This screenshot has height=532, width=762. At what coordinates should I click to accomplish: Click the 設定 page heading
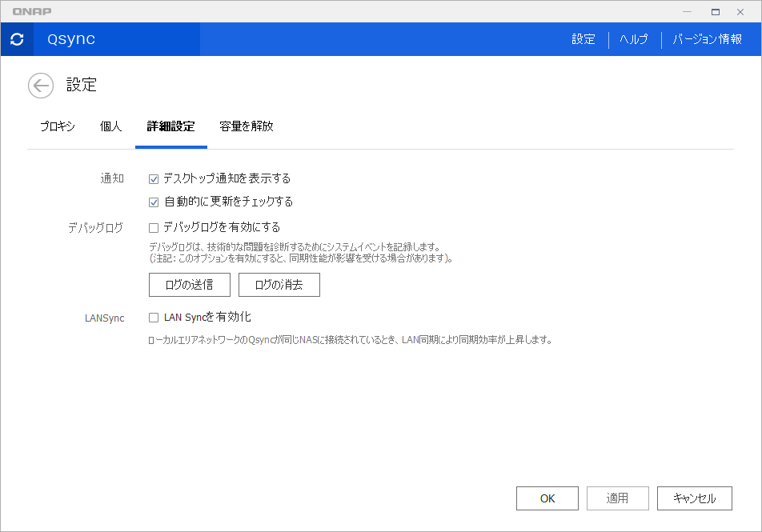(82, 85)
